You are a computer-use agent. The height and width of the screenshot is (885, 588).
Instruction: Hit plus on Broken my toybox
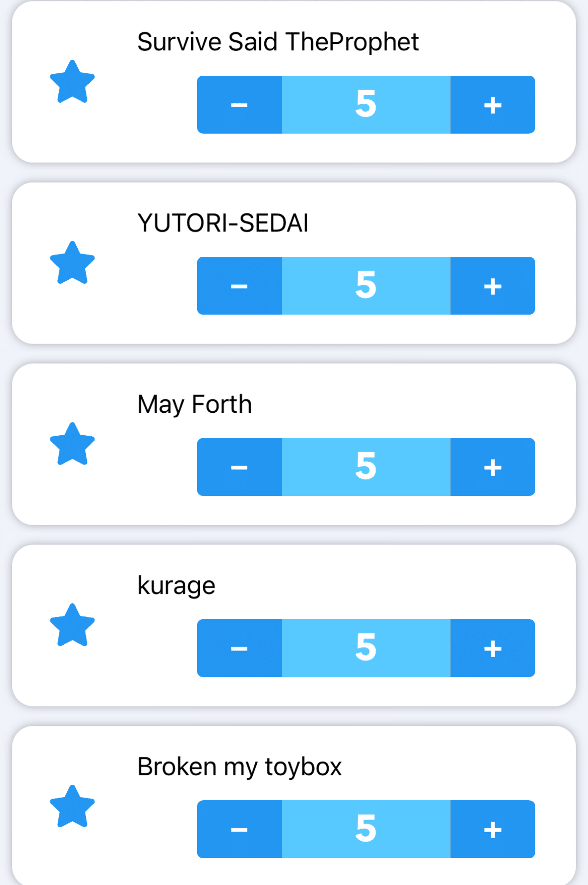[x=493, y=829]
